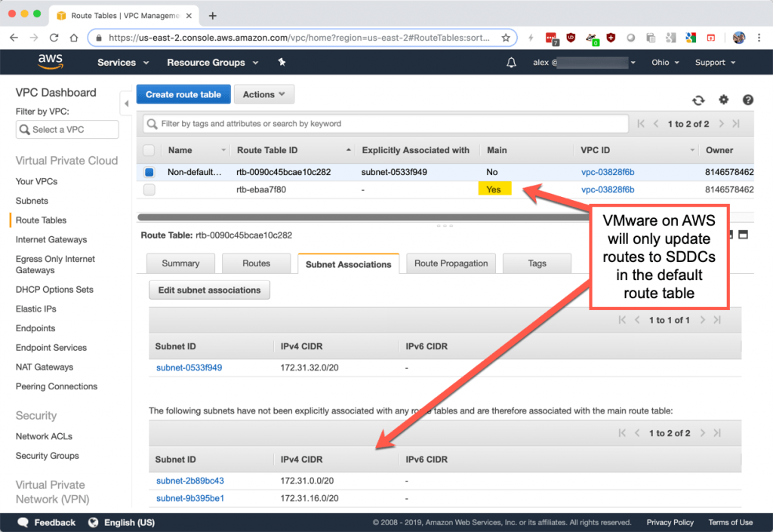This screenshot has height=532, width=773.
Task: Select the Non-default route table row checkbox
Action: [148, 172]
